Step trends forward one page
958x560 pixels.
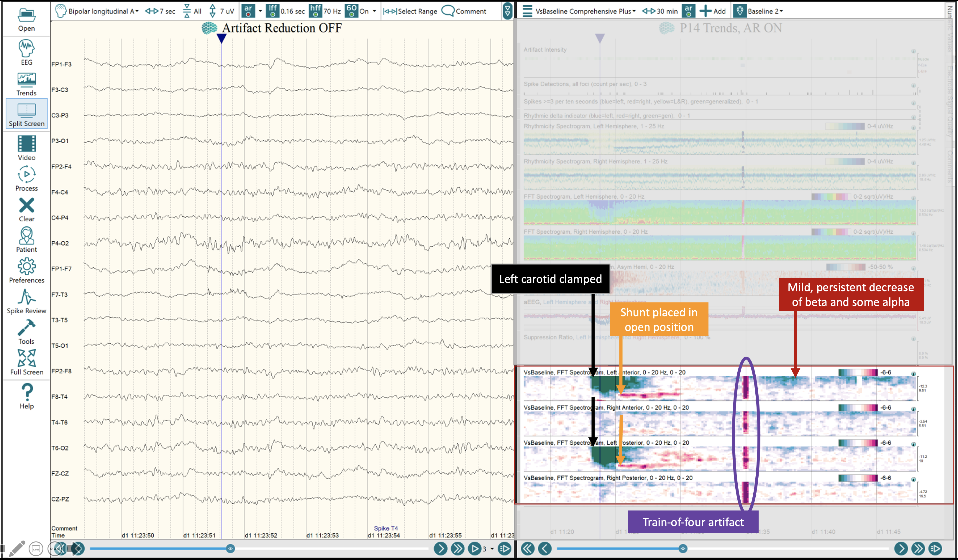coord(901,549)
